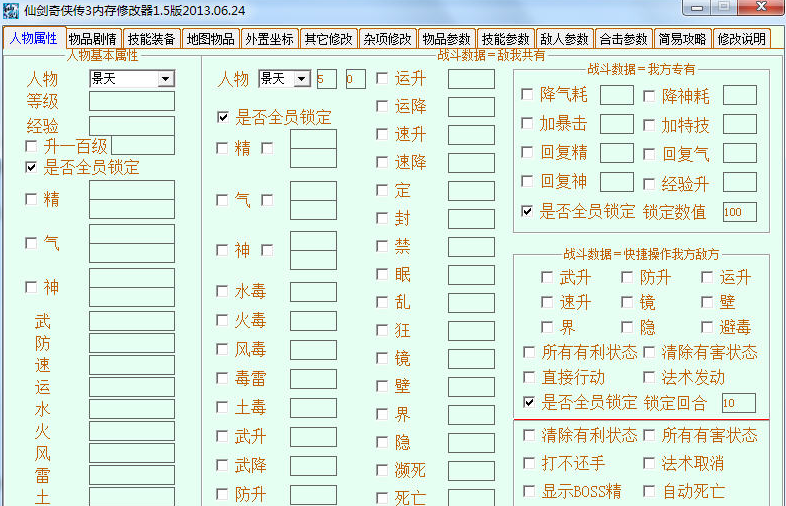
Task: Tick the 回复精 checkbox
Action: coord(527,152)
